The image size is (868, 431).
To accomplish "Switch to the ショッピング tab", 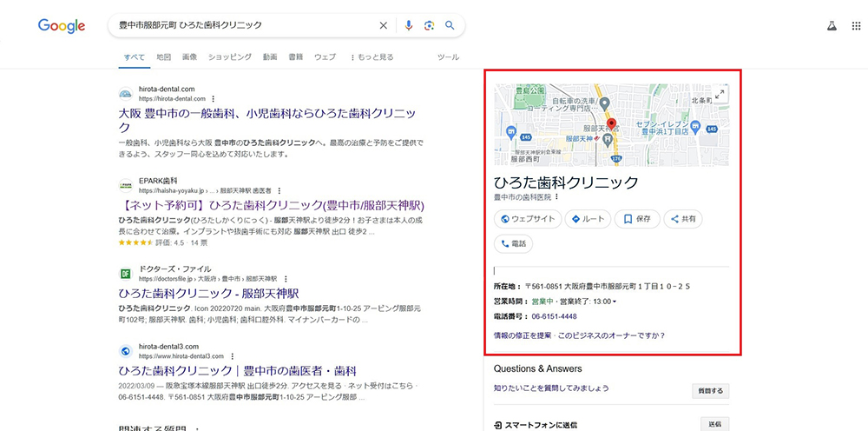I will pos(230,57).
